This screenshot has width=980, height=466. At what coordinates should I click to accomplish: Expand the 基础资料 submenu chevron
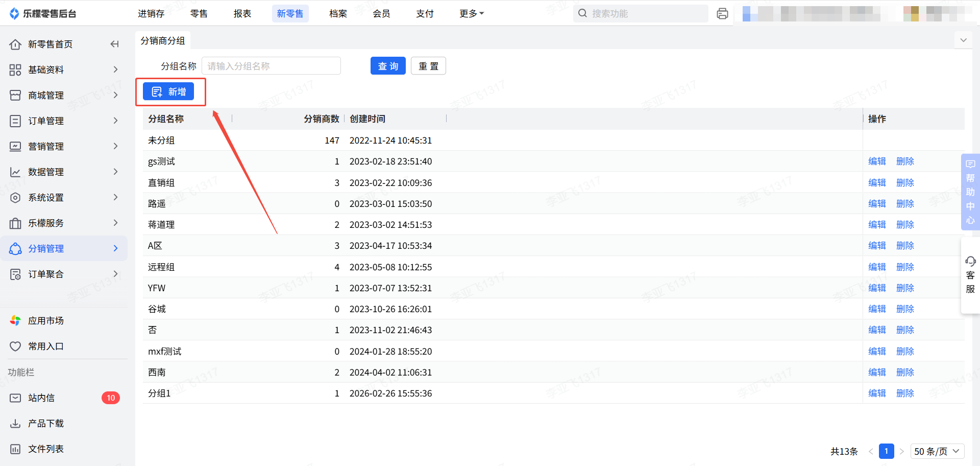(x=115, y=69)
